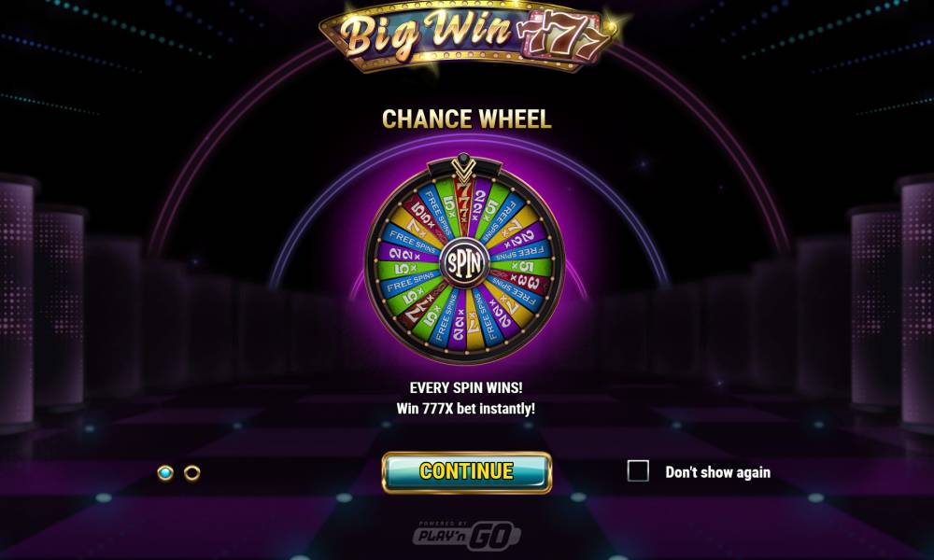This screenshot has width=934, height=560.
Task: Select the filled blue first page dot
Action: (x=165, y=473)
